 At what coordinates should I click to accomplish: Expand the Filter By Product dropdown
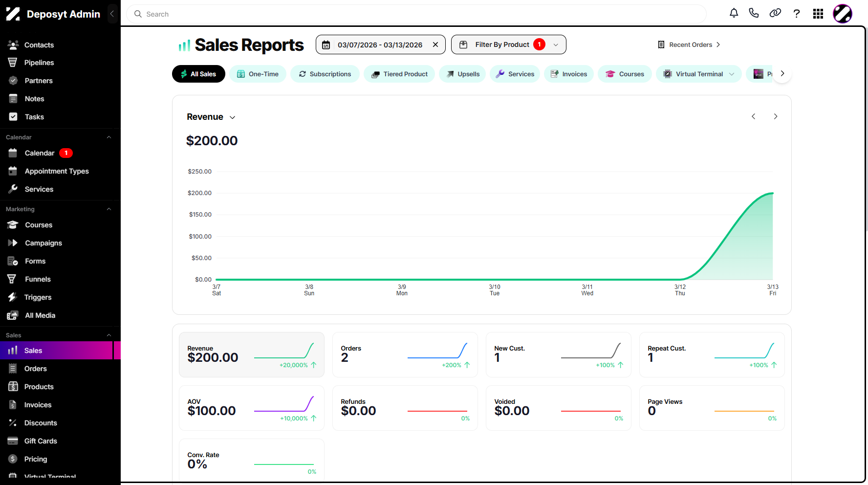pyautogui.click(x=509, y=44)
